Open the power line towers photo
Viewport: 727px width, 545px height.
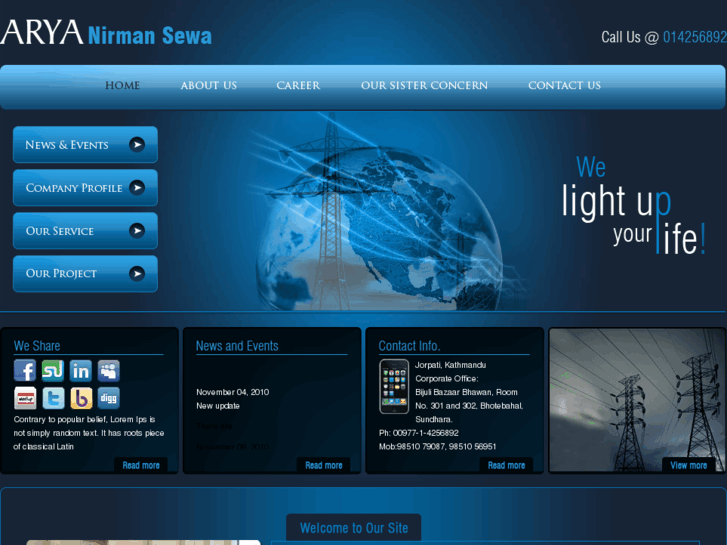point(637,400)
